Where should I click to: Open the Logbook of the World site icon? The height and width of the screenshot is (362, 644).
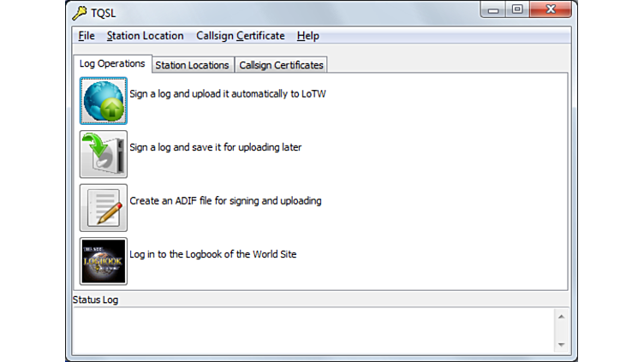(x=103, y=261)
